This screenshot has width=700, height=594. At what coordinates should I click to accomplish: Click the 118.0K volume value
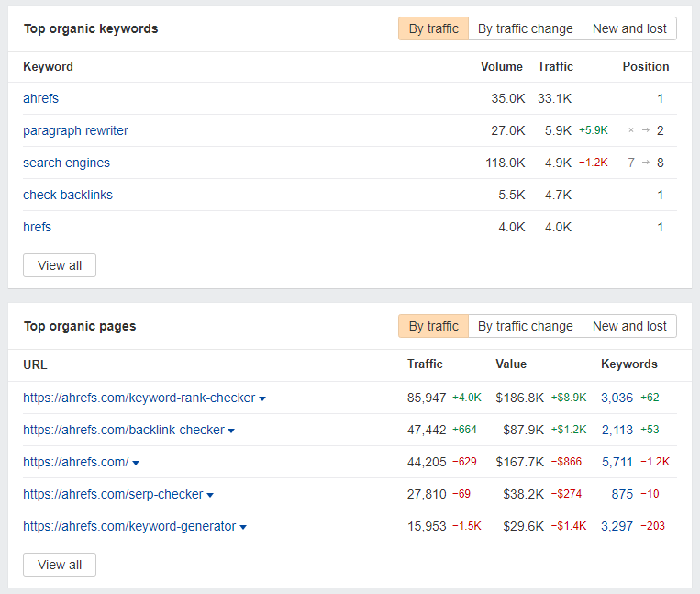506,163
